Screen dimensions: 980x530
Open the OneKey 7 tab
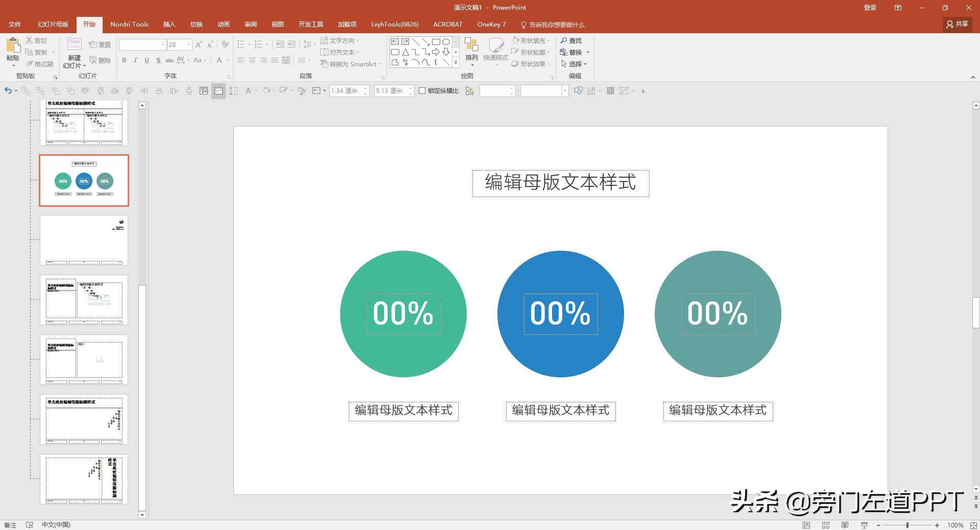click(x=491, y=25)
